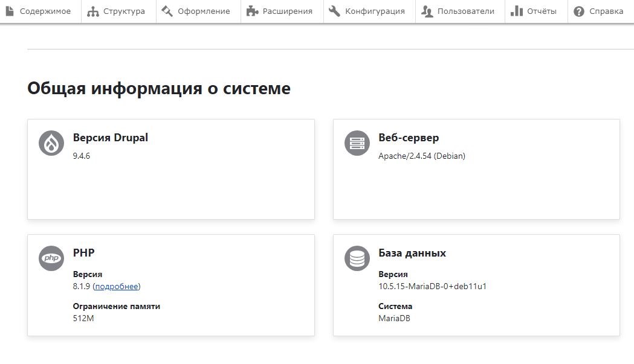
Task: Open the Конфигурация menu
Action: (369, 11)
